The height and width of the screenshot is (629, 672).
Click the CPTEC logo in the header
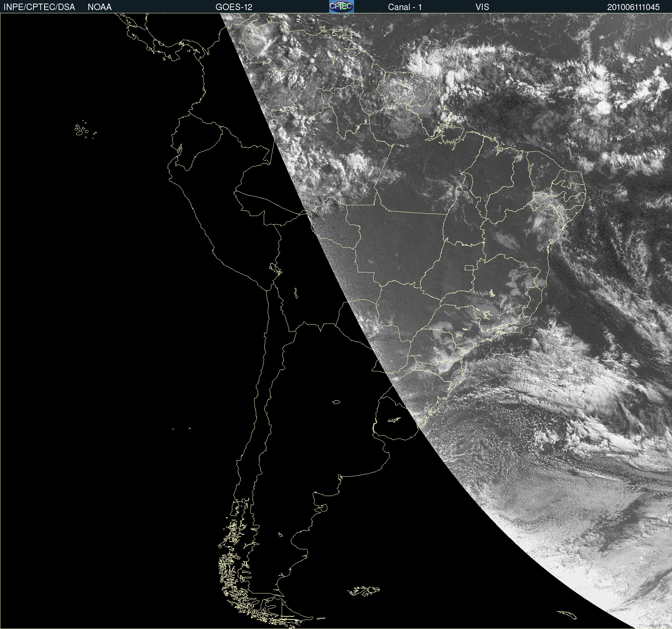[341, 6]
